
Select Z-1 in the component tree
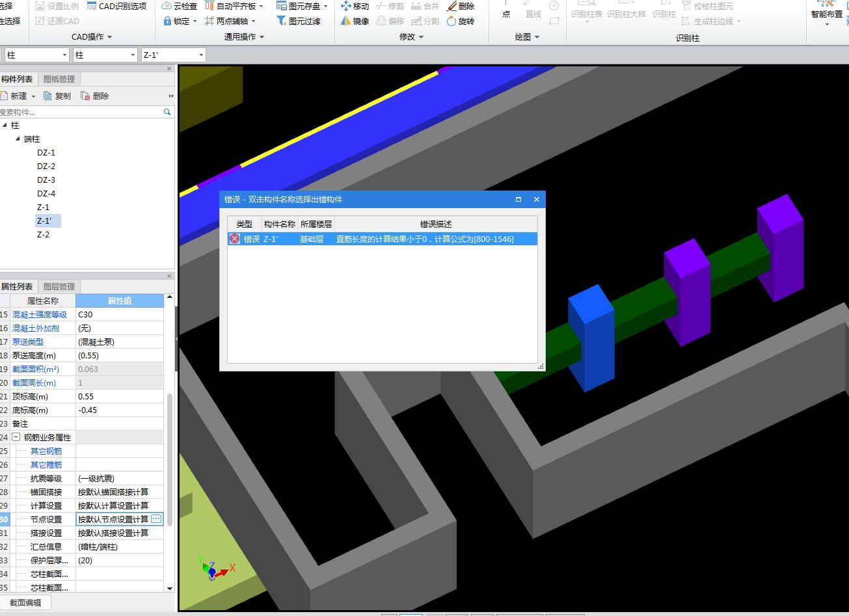(43, 207)
